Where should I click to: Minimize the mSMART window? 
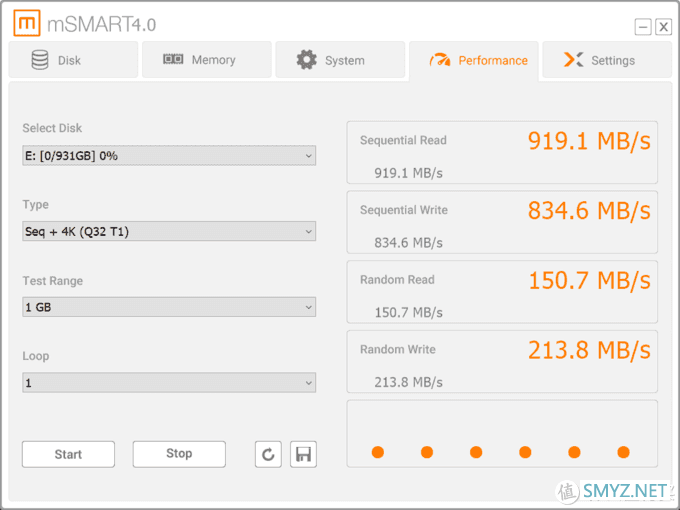(x=643, y=27)
